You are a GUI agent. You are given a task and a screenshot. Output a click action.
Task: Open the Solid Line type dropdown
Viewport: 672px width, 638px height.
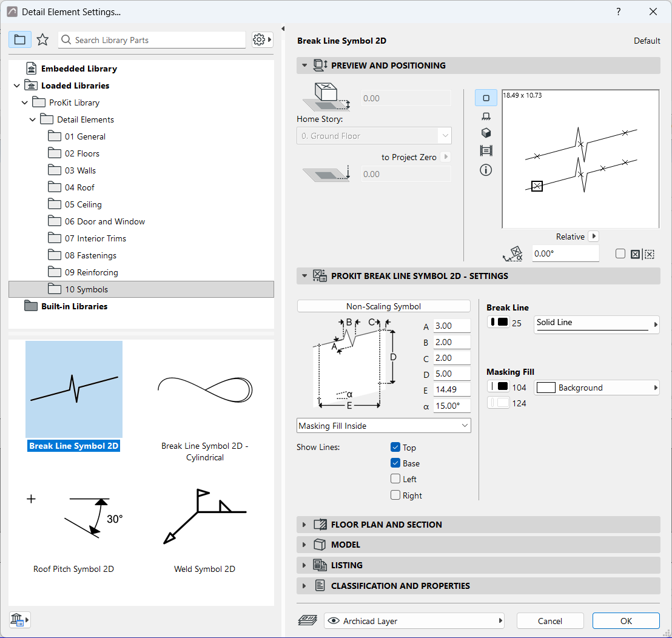pyautogui.click(x=596, y=324)
